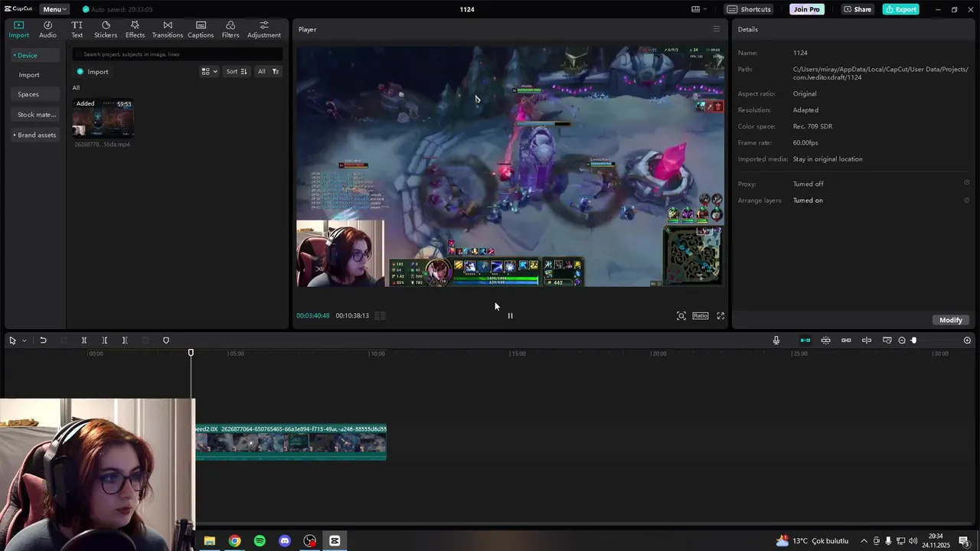
Task: Choose the Select cursor tool
Action: click(12, 341)
